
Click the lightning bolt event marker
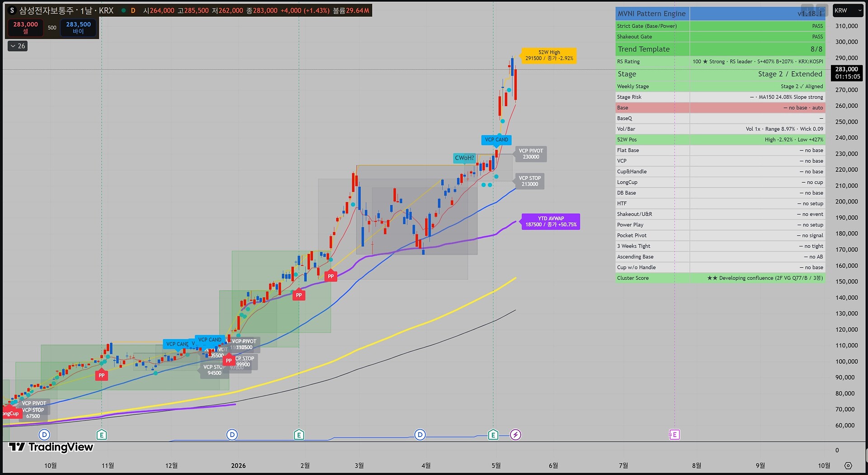point(515,435)
